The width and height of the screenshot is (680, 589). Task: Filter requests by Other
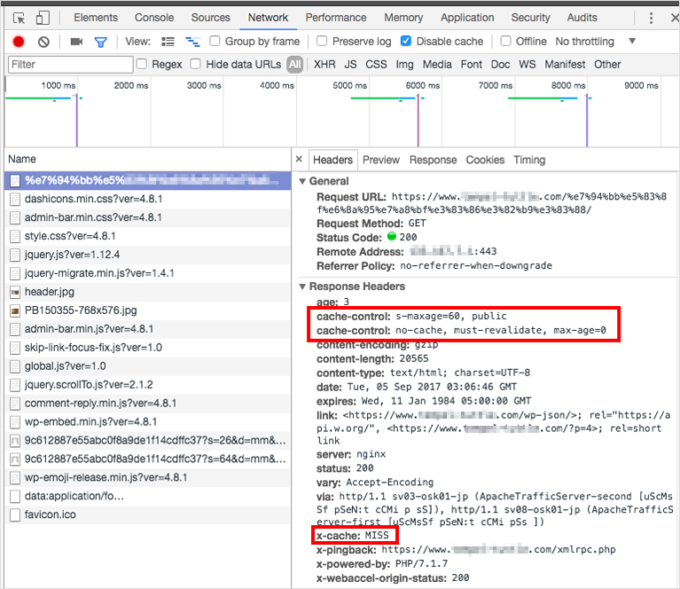(x=607, y=65)
